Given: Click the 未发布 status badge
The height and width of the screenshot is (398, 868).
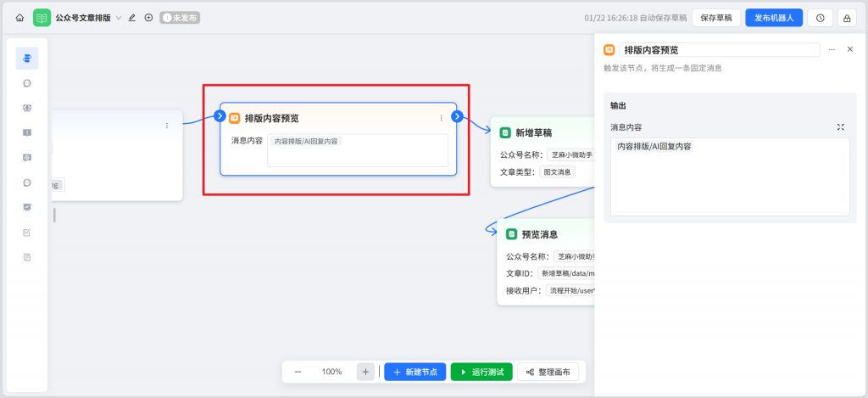Looking at the screenshot, I should [x=180, y=18].
